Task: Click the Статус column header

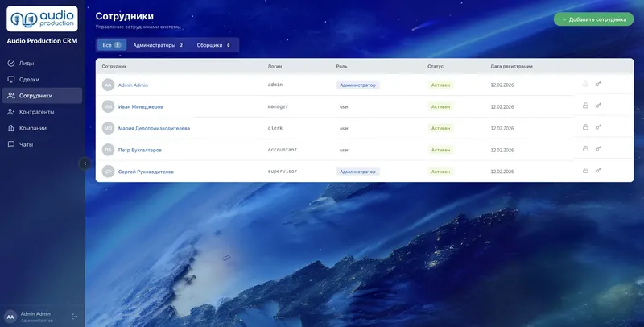Action: tap(436, 66)
